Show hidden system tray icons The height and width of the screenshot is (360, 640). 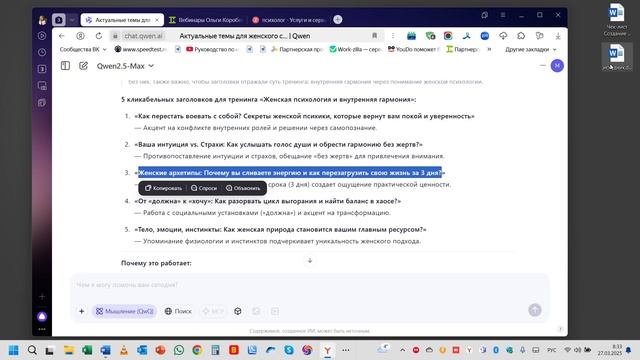click(x=402, y=350)
